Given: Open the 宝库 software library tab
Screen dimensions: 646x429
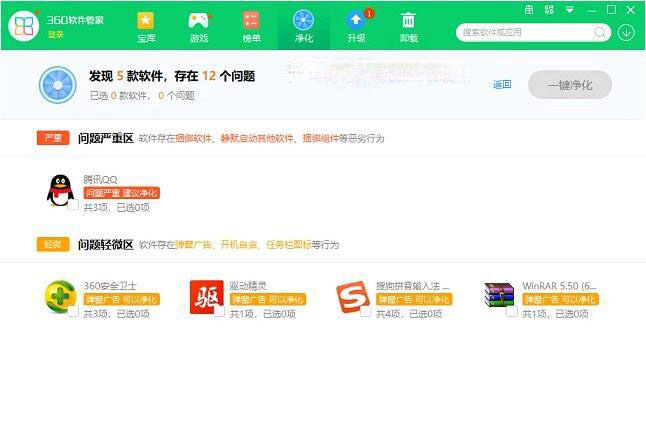Looking at the screenshot, I should pos(146,26).
